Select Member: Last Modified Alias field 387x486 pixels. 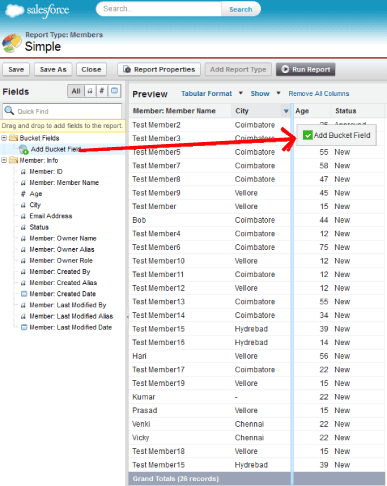[x=71, y=316]
